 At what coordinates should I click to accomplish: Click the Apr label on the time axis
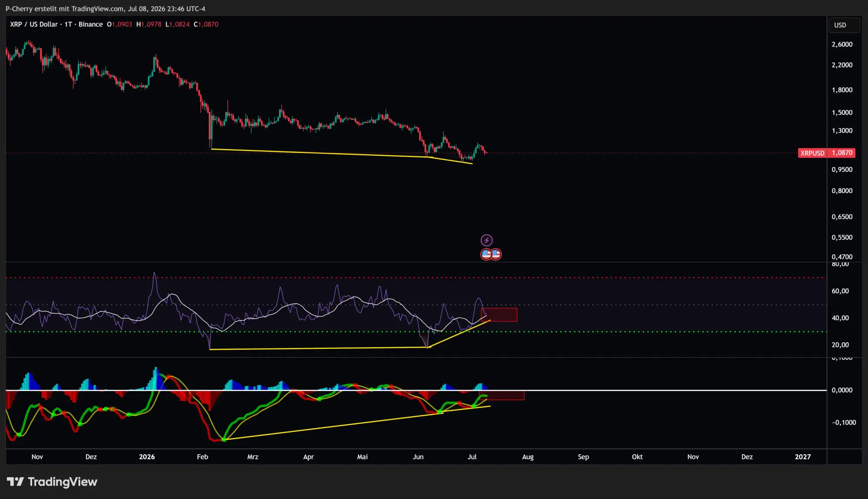[x=308, y=456]
